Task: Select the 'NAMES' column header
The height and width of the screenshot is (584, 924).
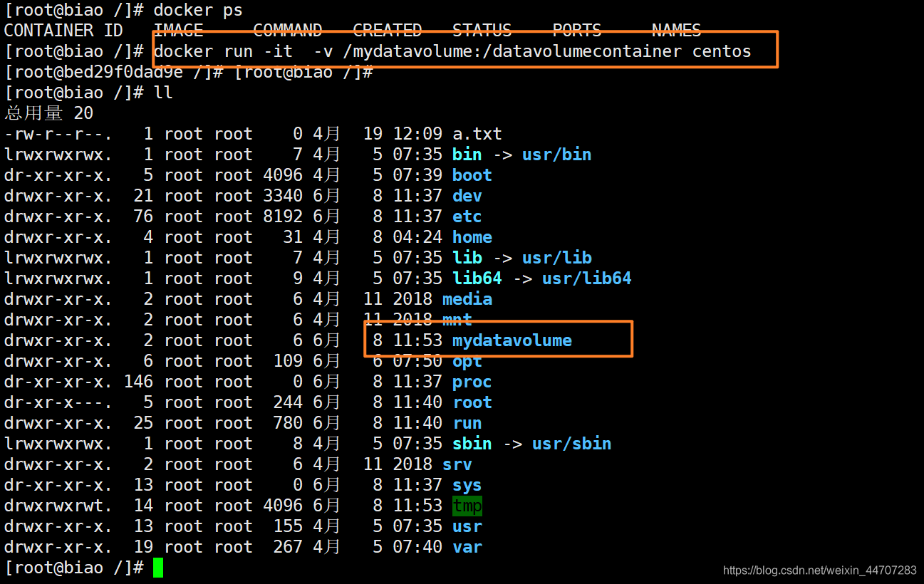Action: click(677, 31)
